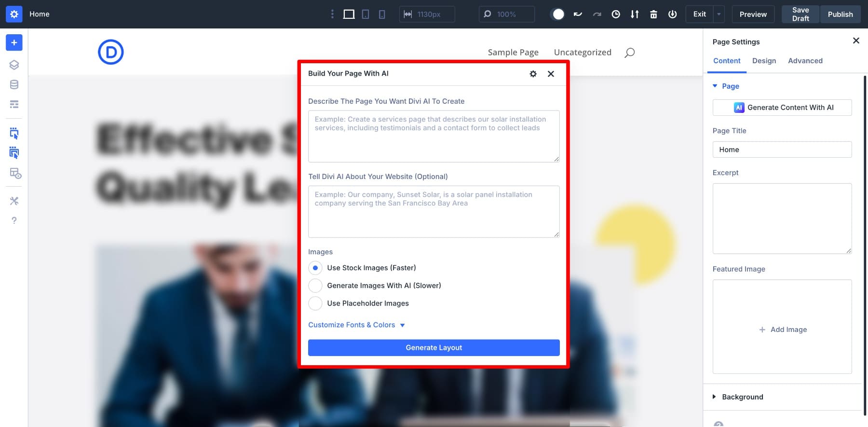Open the history clock icon in toolbar
This screenshot has width=868, height=427.
[x=616, y=14]
